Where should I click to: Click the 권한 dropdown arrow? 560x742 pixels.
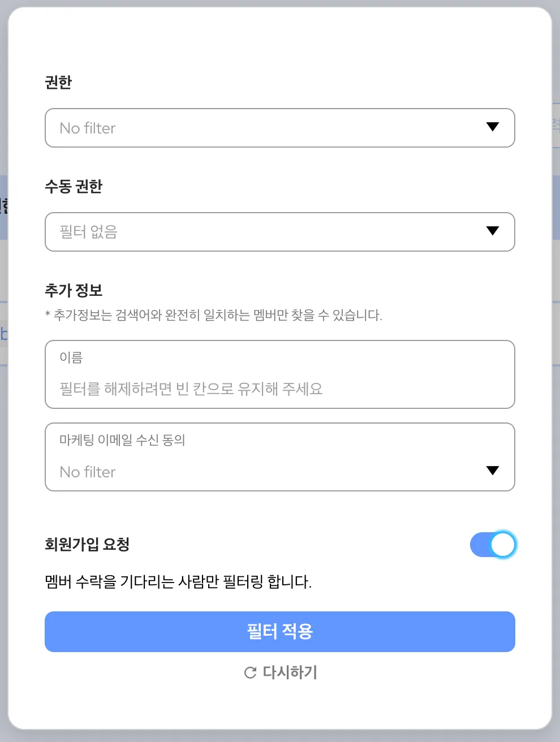click(493, 127)
